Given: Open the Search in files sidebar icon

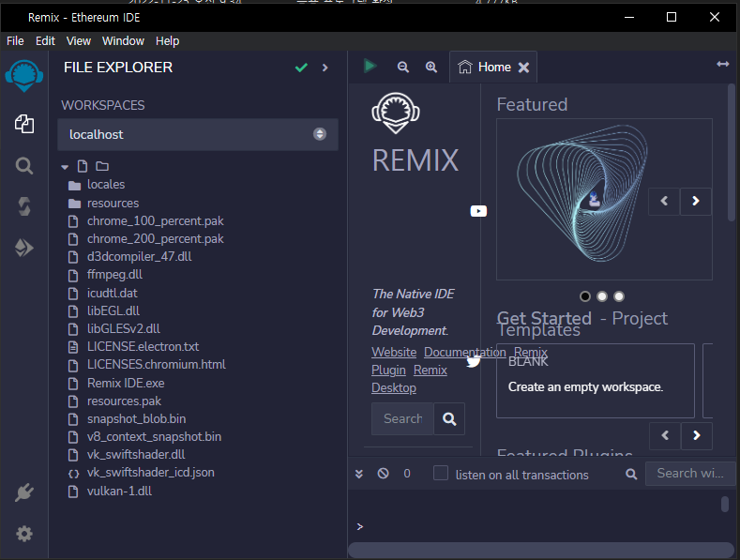Looking at the screenshot, I should coord(24,166).
